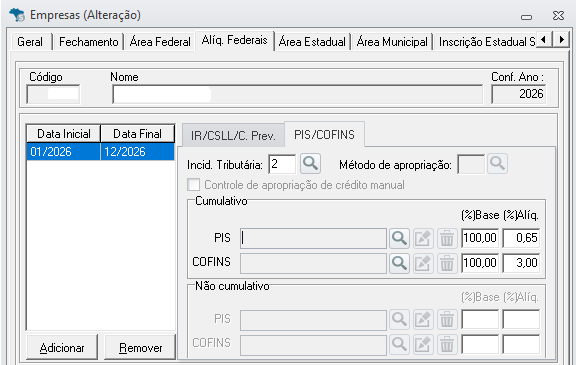Edit Não cumulativo COFINS entry

[x=423, y=344]
